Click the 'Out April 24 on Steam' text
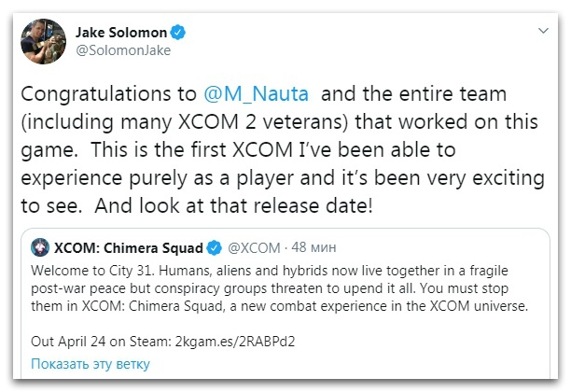Viewport: 571px width, 392px height. 101,342
